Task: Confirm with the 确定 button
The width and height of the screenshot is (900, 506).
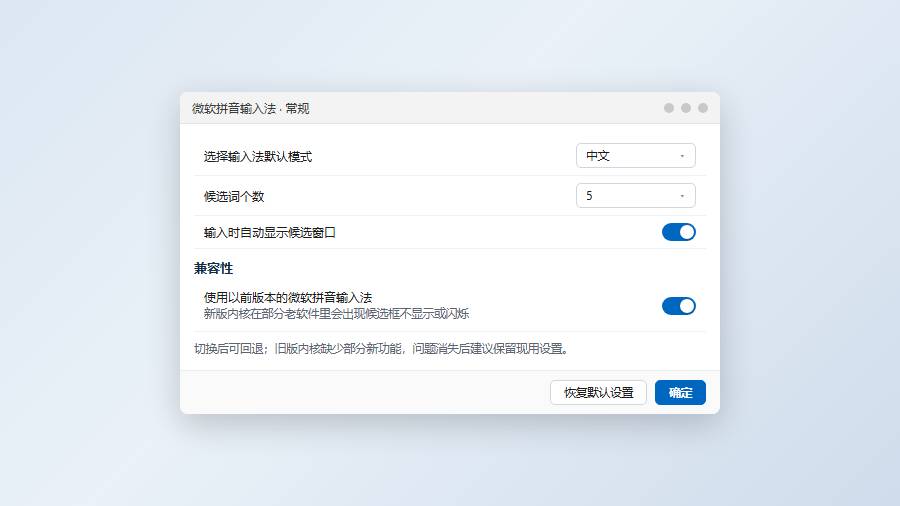Action: click(x=680, y=392)
